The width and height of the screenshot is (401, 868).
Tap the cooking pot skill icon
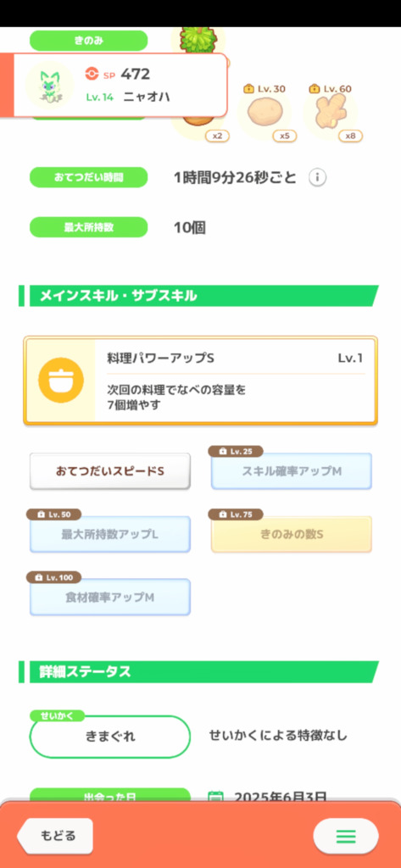tap(61, 381)
